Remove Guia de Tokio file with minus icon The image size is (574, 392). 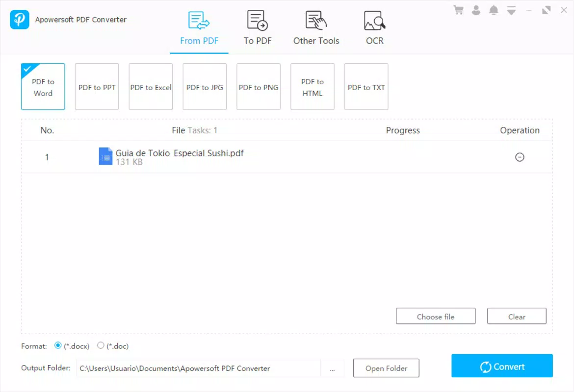pyautogui.click(x=520, y=157)
